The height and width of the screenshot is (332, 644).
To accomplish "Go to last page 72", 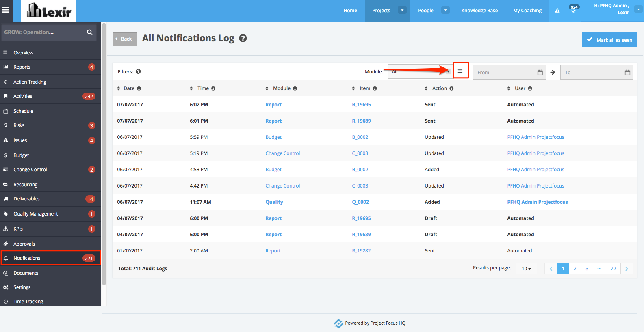I will (613, 269).
